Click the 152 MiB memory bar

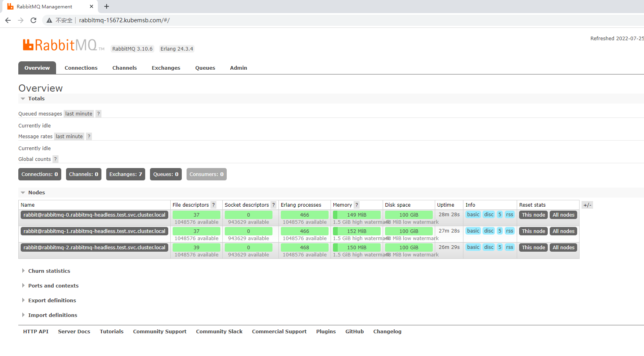point(357,231)
